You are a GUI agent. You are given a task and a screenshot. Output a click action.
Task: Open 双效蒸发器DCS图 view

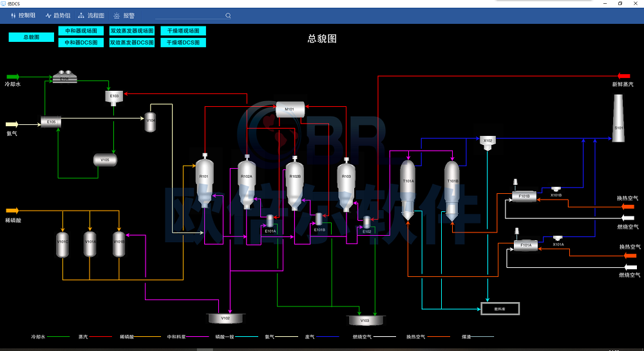pyautogui.click(x=132, y=43)
